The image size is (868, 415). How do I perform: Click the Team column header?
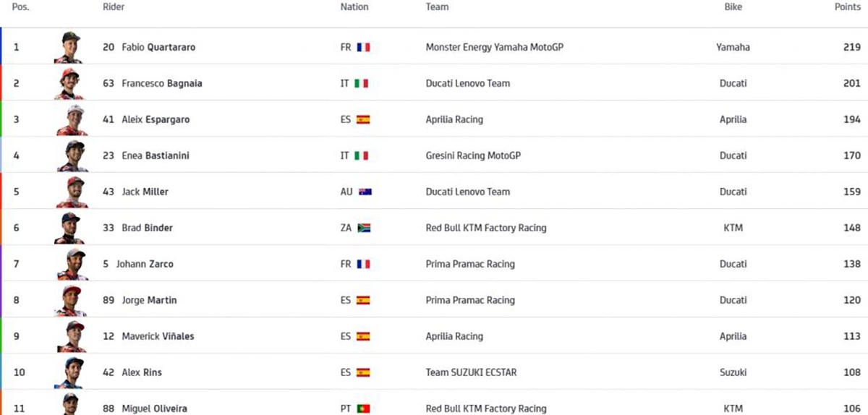tap(437, 7)
